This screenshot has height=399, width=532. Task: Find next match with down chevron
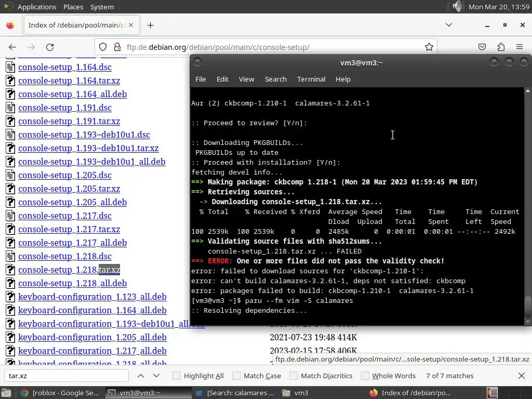156,376
